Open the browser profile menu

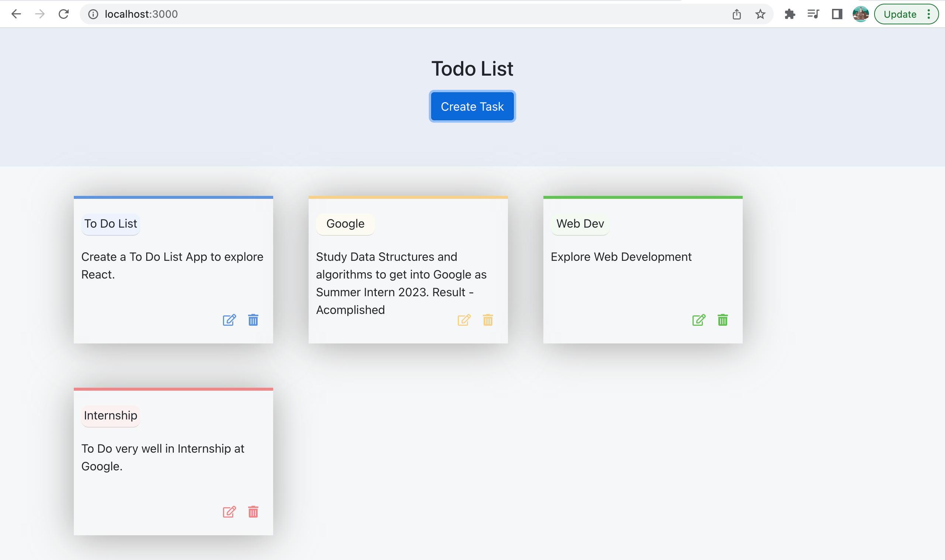861,14
